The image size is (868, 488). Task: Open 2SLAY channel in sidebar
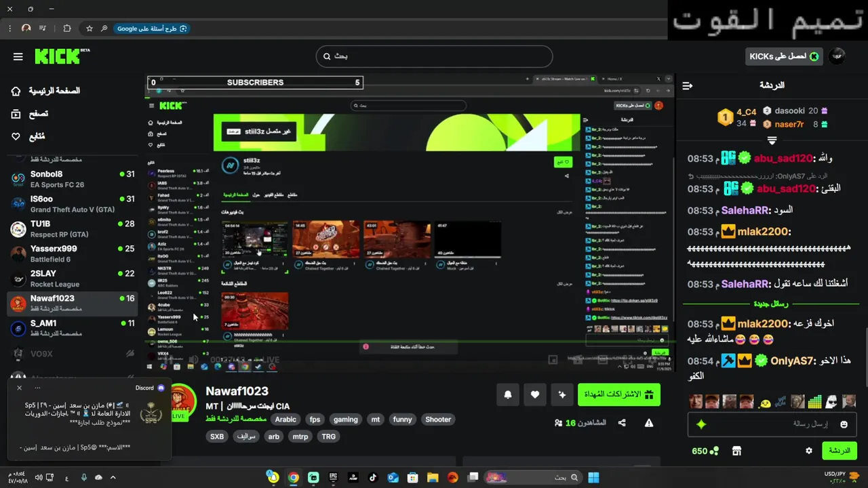click(x=73, y=279)
